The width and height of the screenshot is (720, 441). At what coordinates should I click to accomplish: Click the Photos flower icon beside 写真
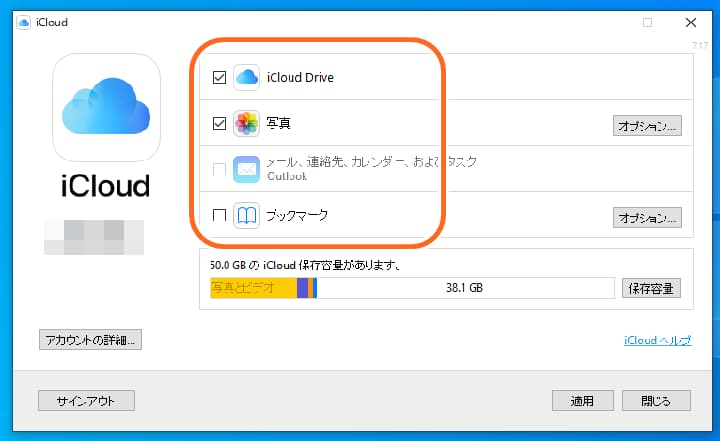[x=247, y=123]
